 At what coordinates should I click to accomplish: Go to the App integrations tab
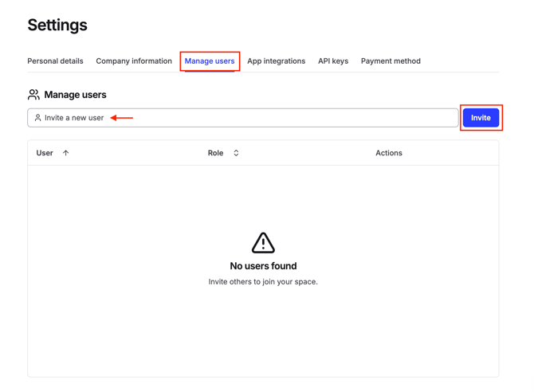[276, 61]
